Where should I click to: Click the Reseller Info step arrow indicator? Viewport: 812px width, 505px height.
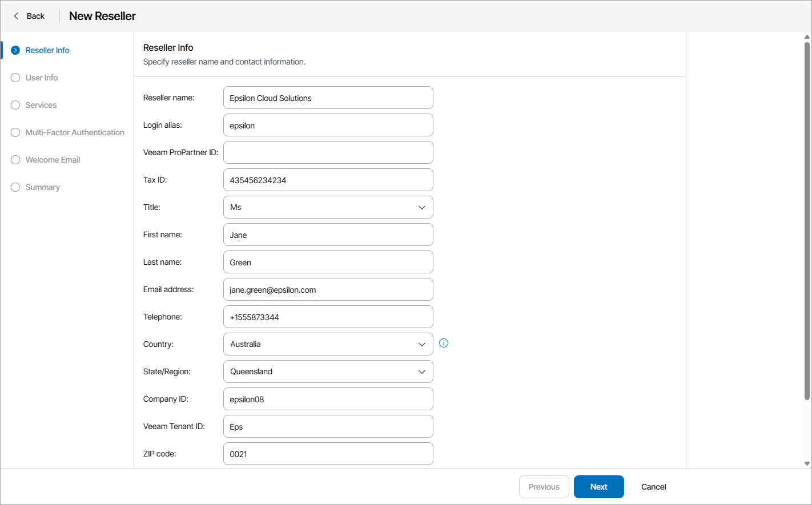[x=15, y=50]
